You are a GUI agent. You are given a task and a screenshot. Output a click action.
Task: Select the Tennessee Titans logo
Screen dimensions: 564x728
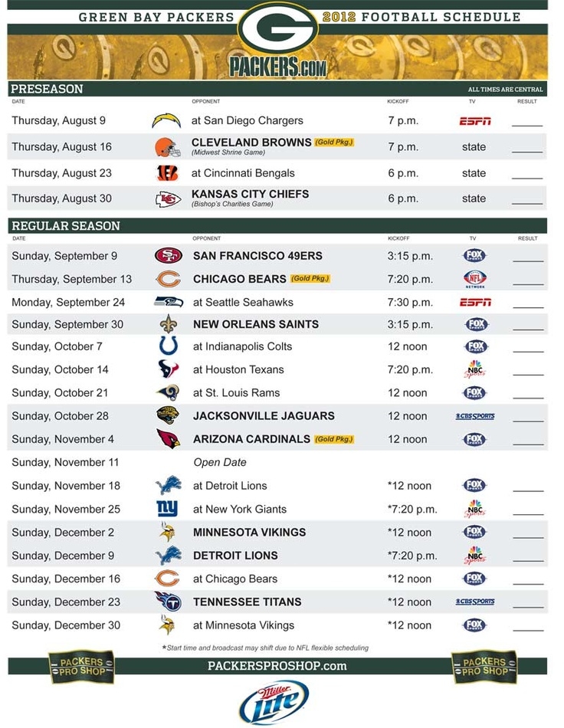tap(168, 602)
